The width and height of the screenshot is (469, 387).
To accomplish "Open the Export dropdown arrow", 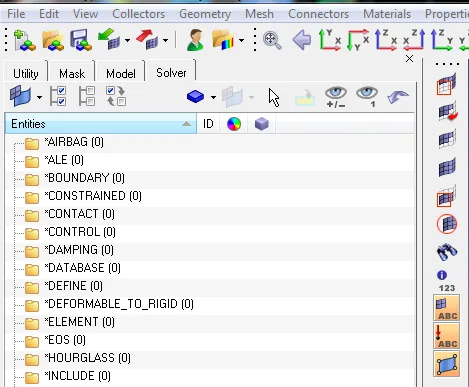I will 166,41.
